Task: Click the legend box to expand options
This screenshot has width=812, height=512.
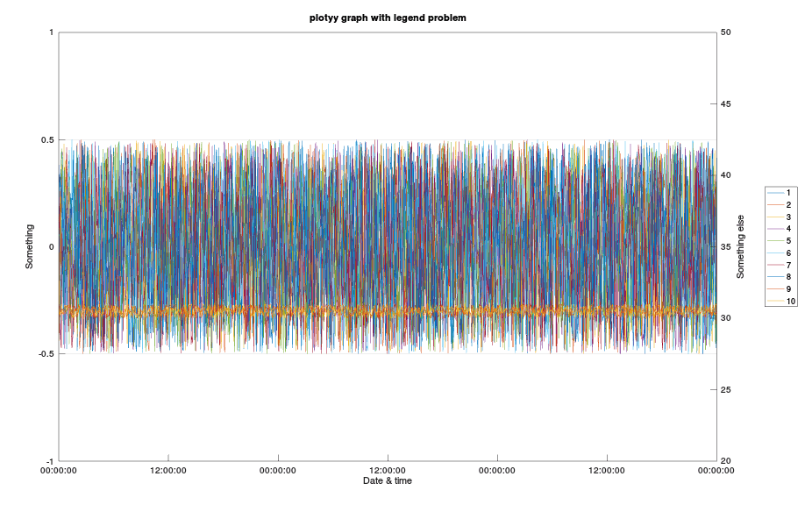Action: tap(780, 245)
